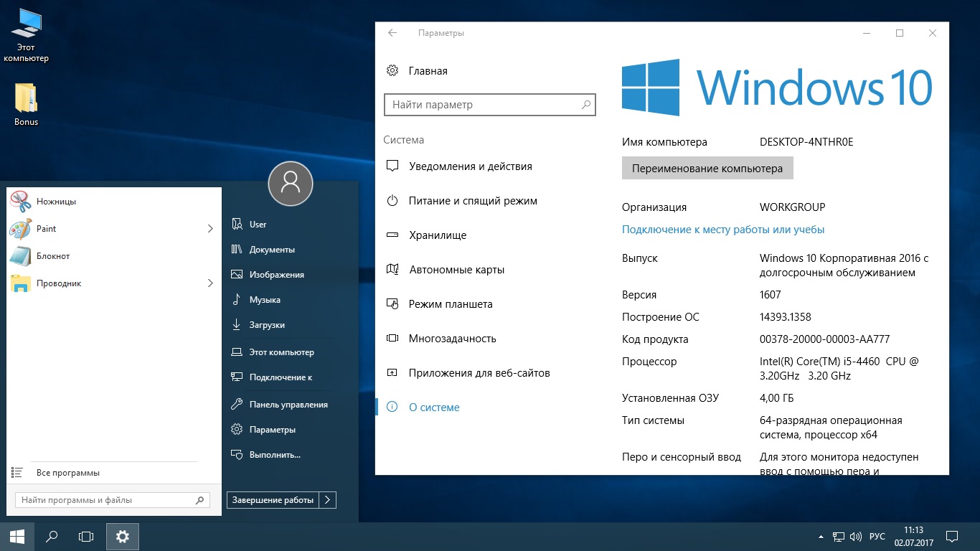Image resolution: width=980 pixels, height=551 pixels.
Task: Click the network tray icon
Action: 839,537
